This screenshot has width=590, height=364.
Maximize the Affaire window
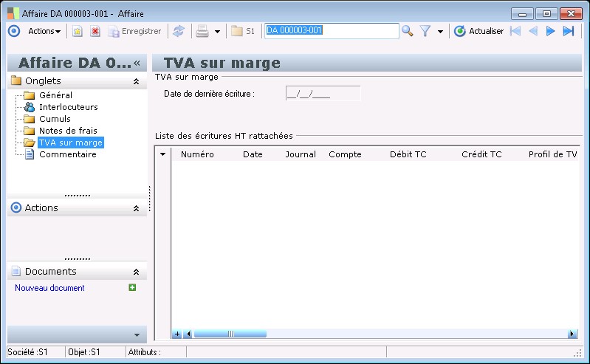(546, 14)
